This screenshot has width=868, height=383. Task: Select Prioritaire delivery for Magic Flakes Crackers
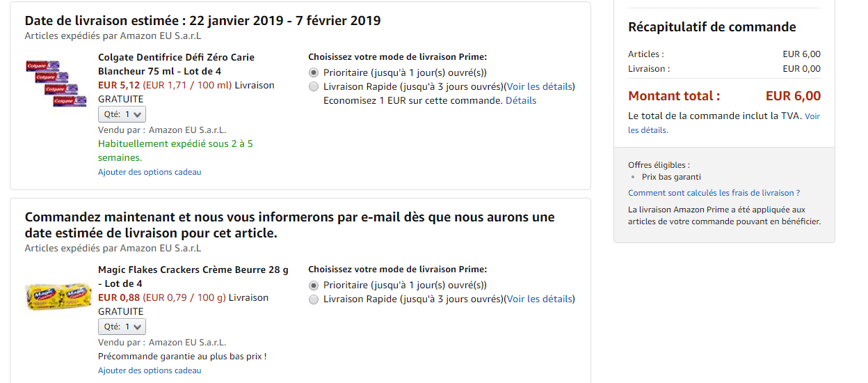coord(314,285)
